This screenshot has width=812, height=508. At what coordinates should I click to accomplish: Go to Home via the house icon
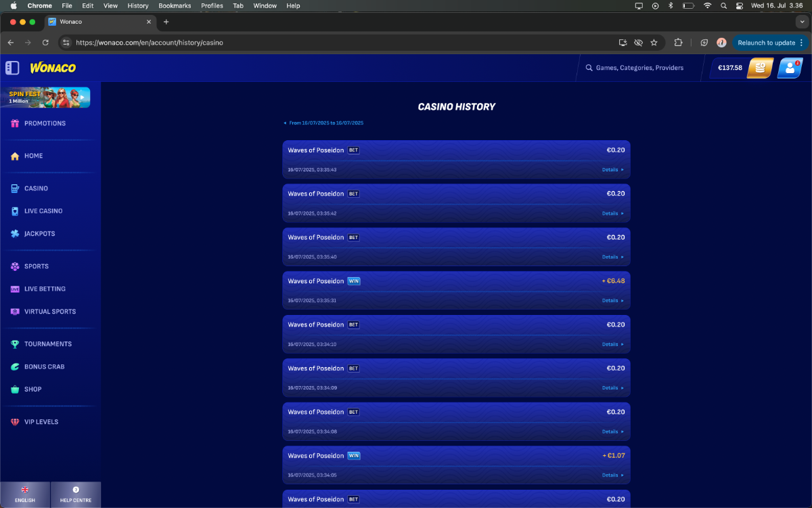[15, 156]
